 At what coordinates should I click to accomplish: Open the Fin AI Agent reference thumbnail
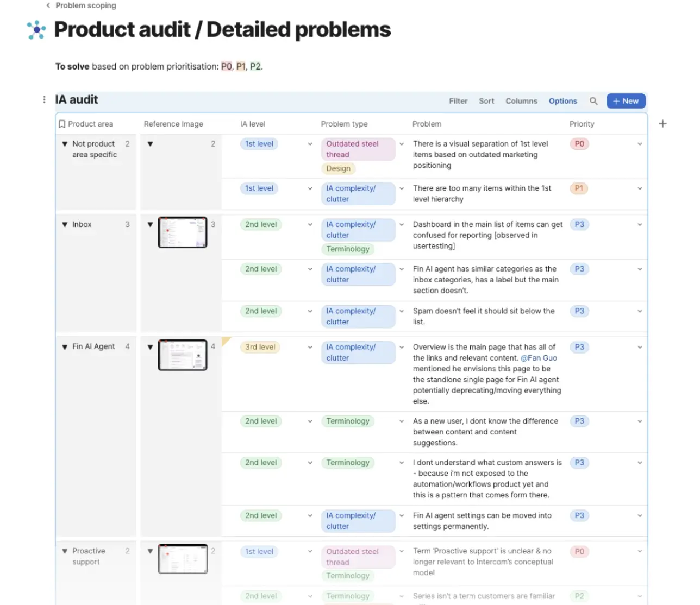(183, 355)
